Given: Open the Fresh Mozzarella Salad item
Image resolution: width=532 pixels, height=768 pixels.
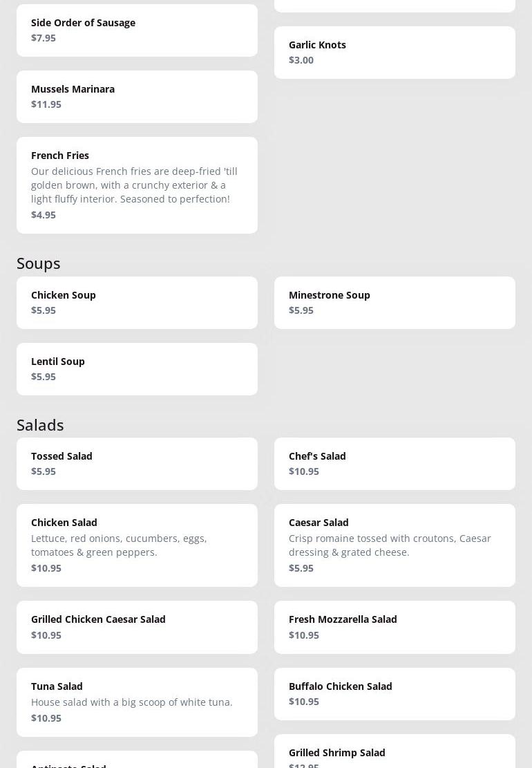Looking at the screenshot, I should point(395,627).
